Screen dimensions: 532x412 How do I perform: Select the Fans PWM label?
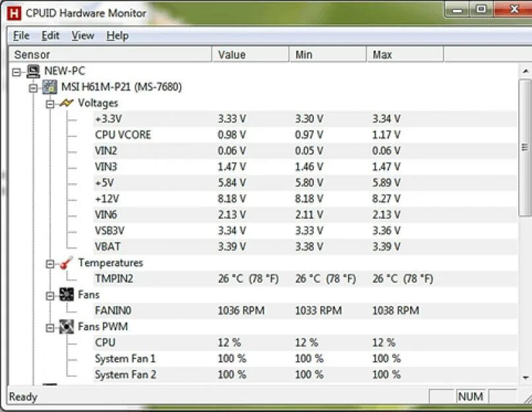tap(103, 326)
